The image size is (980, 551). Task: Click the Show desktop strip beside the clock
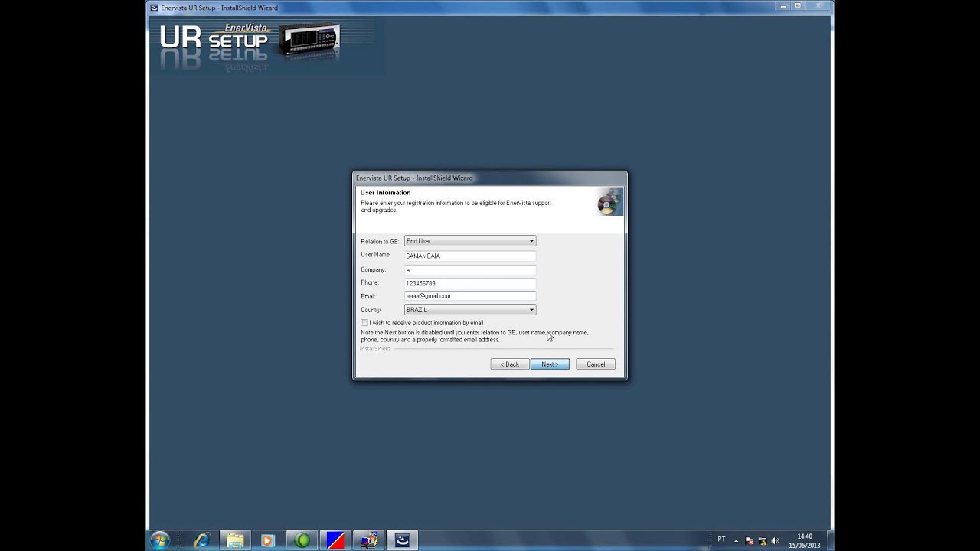pyautogui.click(x=829, y=540)
